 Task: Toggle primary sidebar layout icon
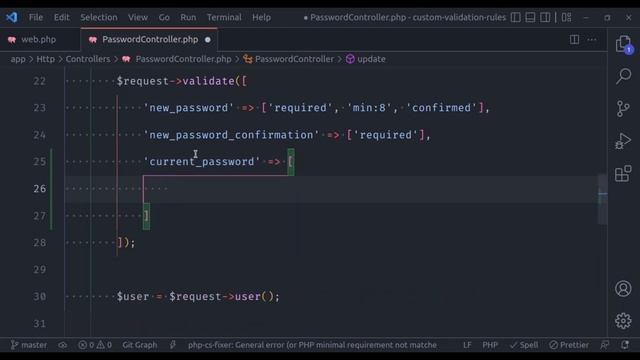click(x=516, y=17)
